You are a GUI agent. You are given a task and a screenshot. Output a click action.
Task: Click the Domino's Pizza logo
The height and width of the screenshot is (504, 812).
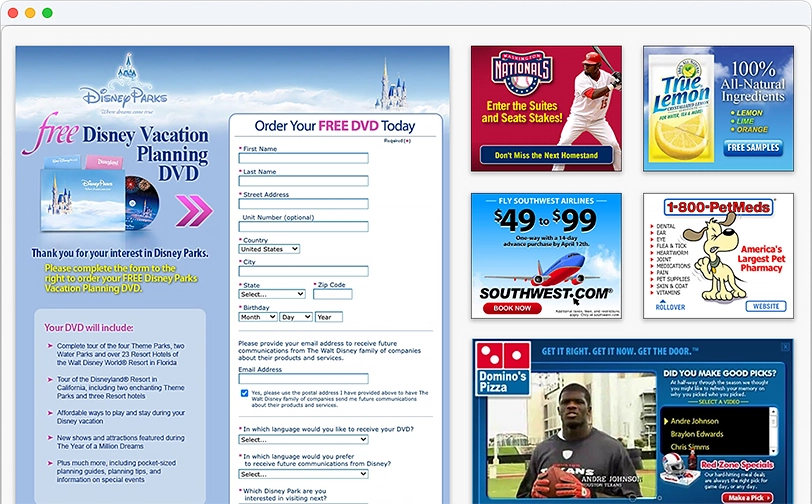tap(502, 369)
